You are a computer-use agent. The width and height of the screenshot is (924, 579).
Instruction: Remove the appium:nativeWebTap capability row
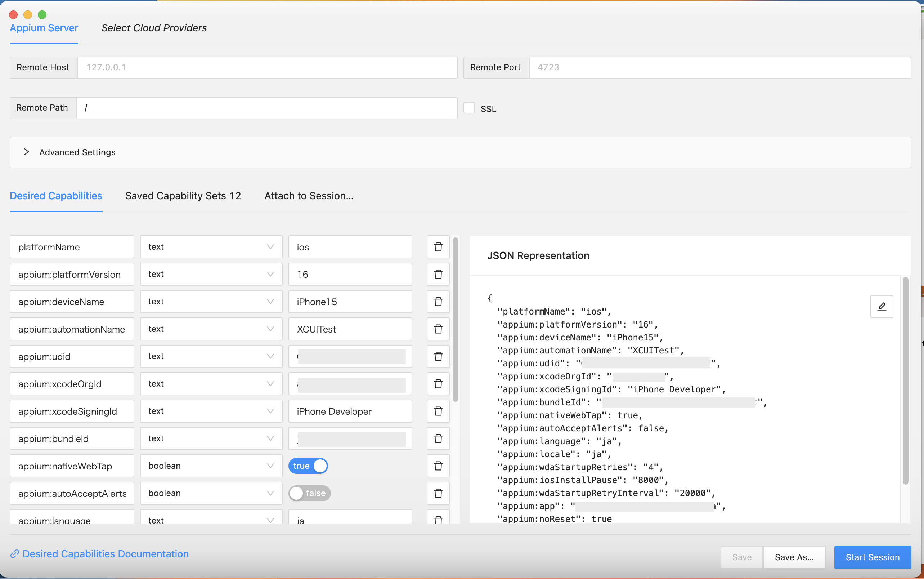[x=438, y=466]
